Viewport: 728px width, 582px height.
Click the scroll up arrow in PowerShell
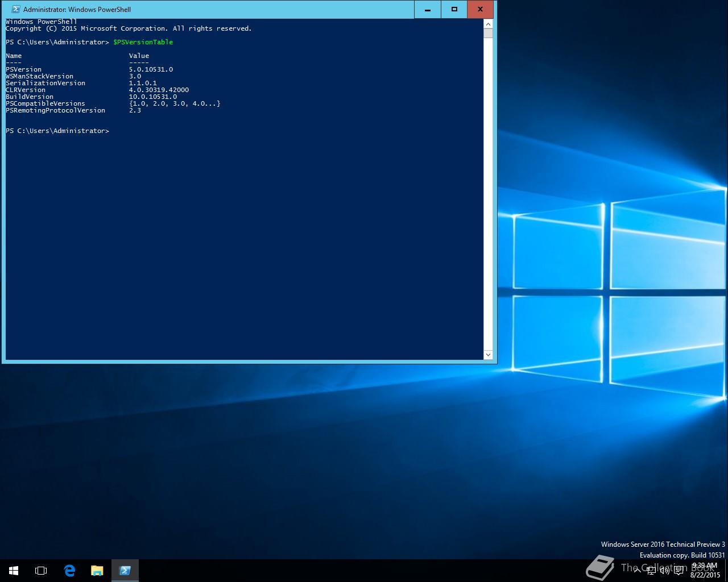pos(488,24)
